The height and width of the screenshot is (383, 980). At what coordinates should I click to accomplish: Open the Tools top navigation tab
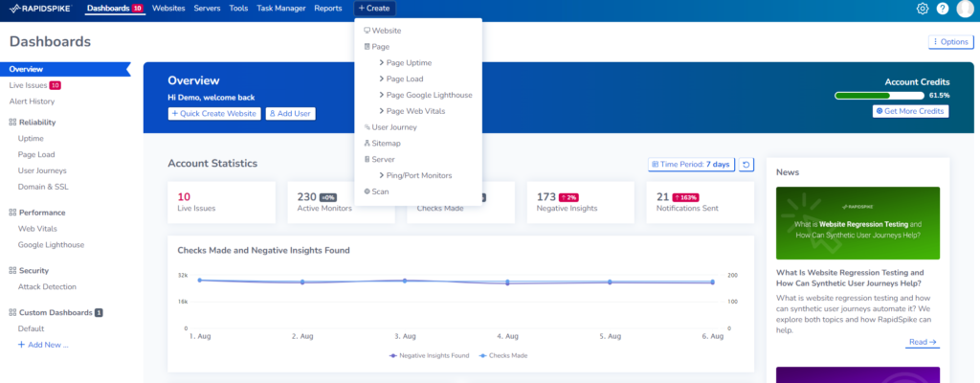click(238, 9)
